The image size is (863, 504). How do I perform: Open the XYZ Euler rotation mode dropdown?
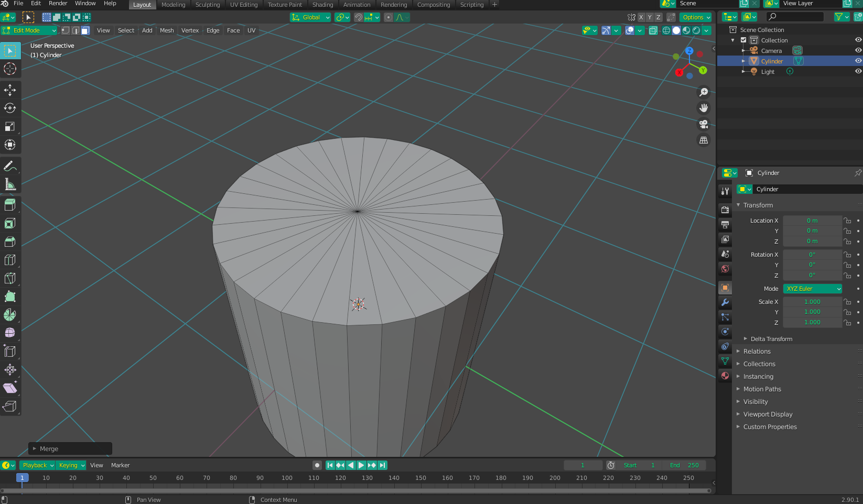click(x=813, y=289)
